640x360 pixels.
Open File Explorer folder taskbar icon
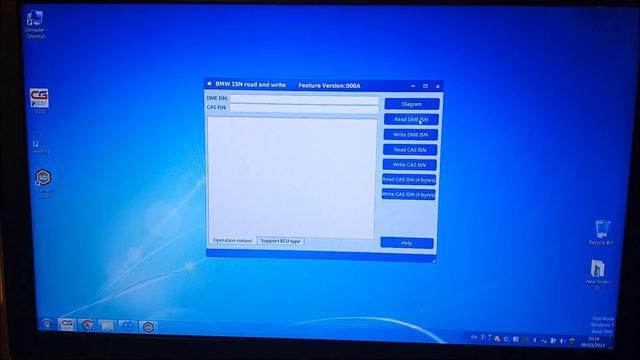pos(107,326)
